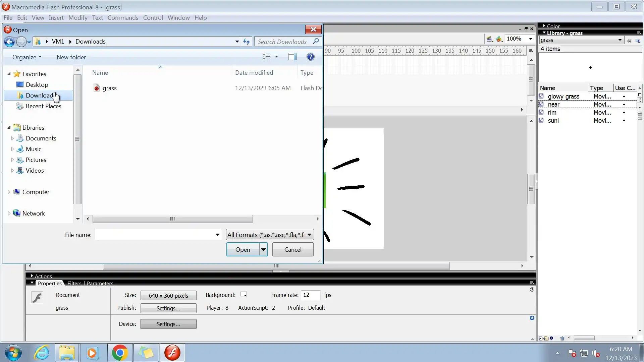Open the All Formats file type dropdown
644x362 pixels.
(x=309, y=235)
